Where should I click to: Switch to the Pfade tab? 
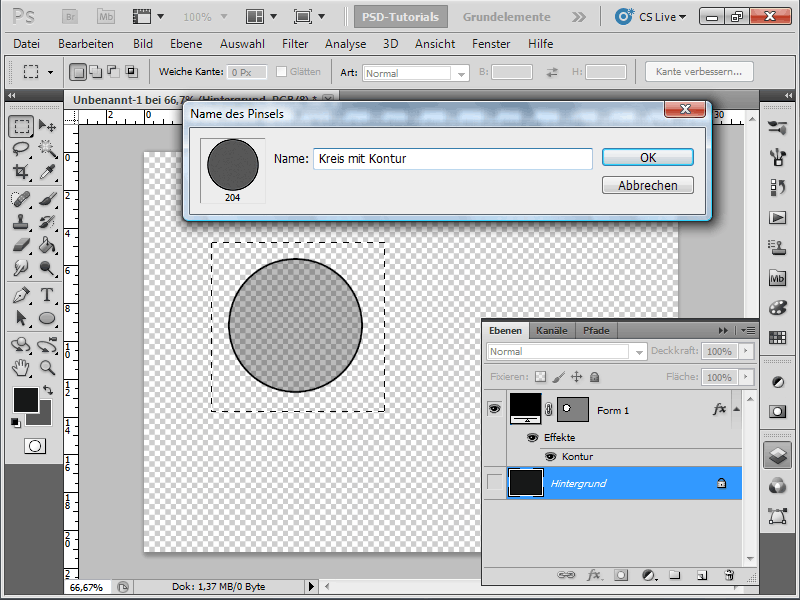596,331
